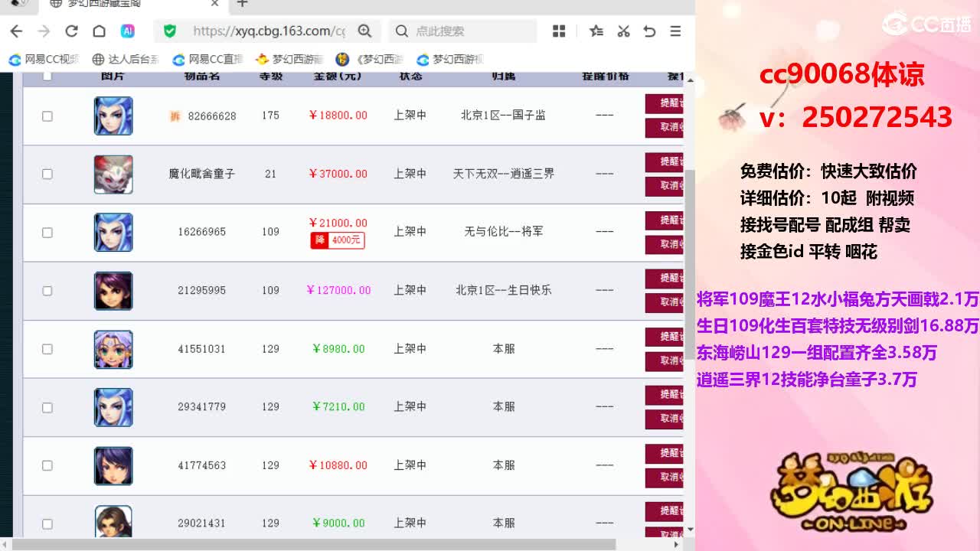Viewport: 980px width, 551px height.
Task: Click the horizontal scrollbar thumb
Action: (x=314, y=544)
